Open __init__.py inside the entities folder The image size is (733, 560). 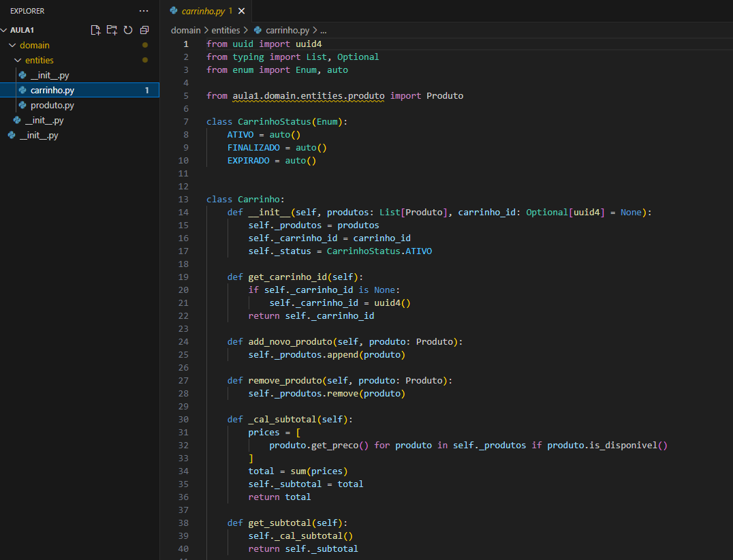(x=50, y=75)
